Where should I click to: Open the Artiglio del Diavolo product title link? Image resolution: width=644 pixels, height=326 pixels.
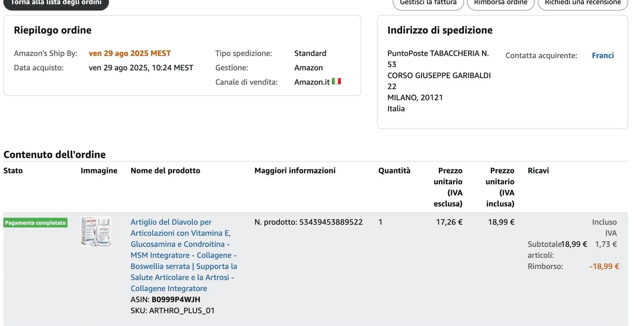point(184,255)
